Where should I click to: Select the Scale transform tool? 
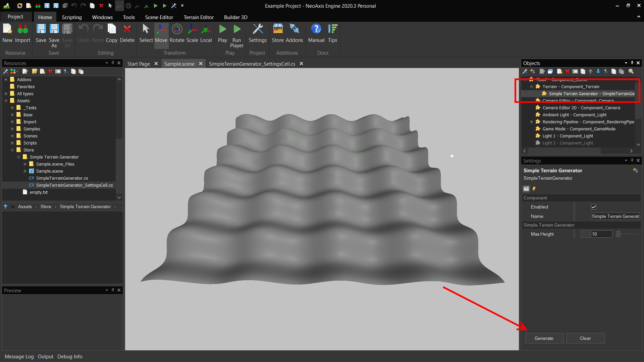pos(192,29)
